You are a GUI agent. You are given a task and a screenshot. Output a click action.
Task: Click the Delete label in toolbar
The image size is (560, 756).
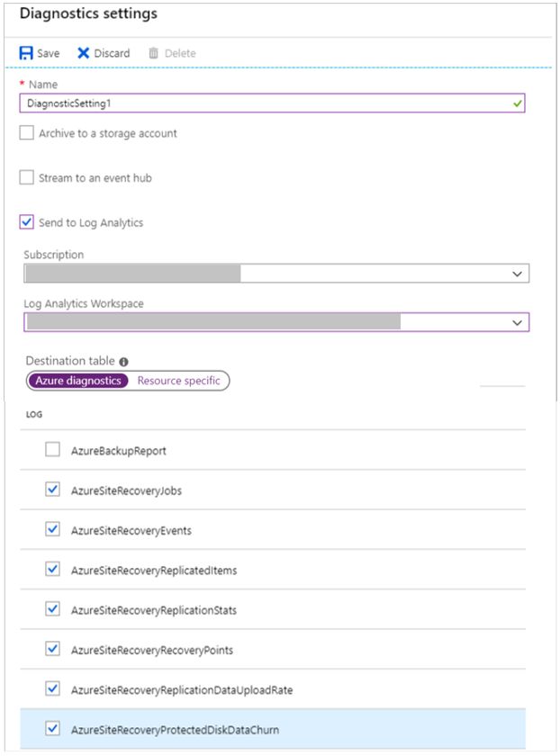[180, 53]
